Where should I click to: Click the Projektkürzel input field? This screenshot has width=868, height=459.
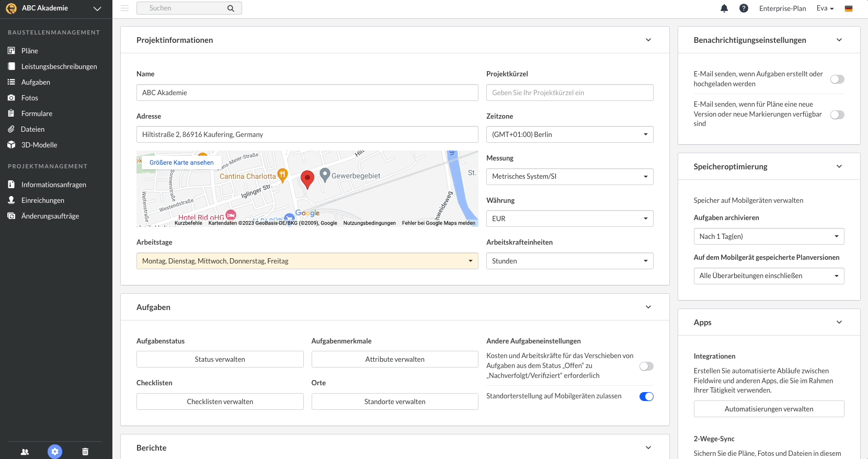point(569,93)
